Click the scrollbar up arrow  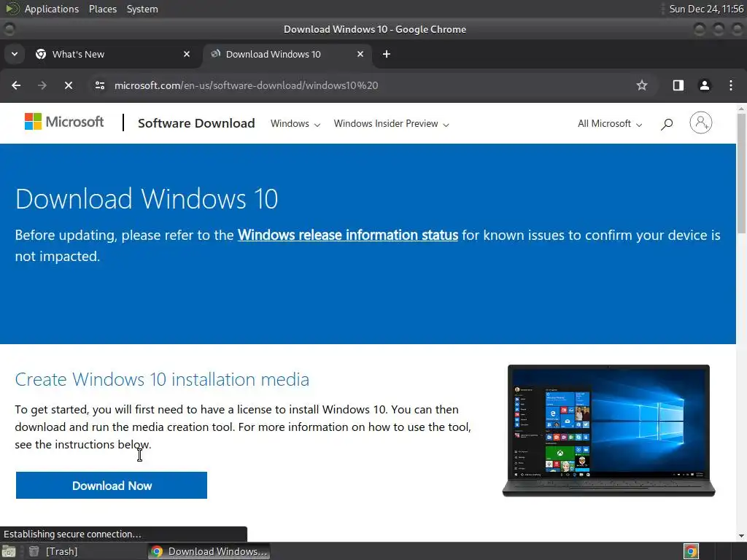(741, 109)
